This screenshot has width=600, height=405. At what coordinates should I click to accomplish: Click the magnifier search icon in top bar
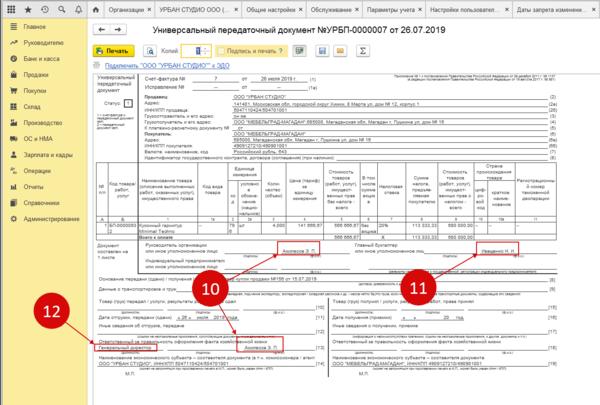point(62,9)
